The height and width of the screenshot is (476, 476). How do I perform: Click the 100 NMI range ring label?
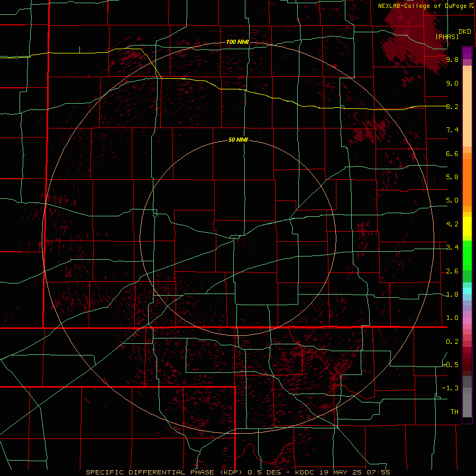(237, 42)
